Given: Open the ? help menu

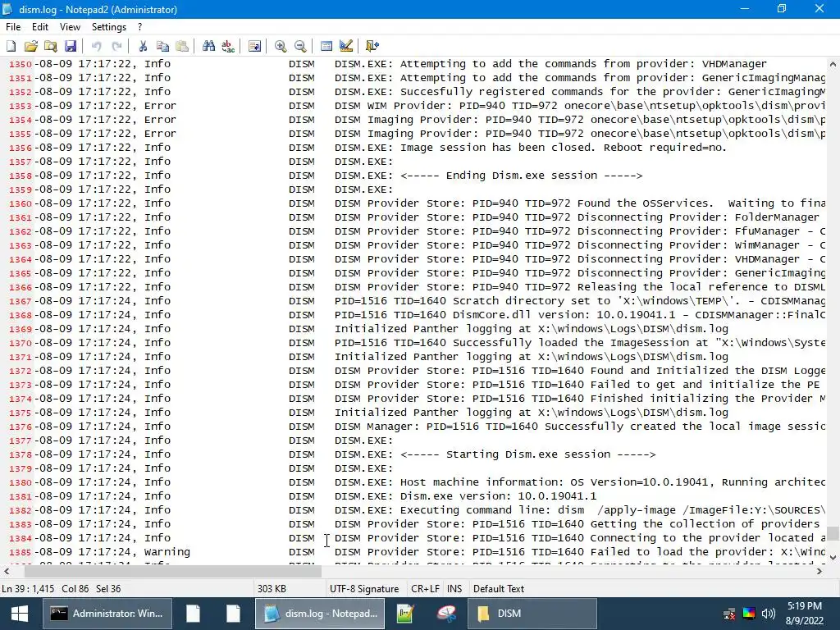Looking at the screenshot, I should coord(139,27).
